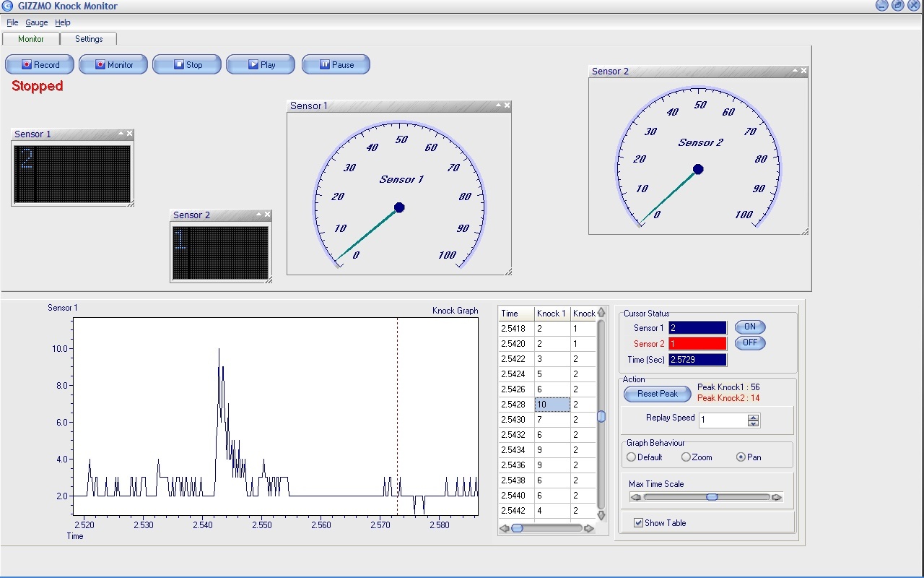Select the Zoom graph behaviour option
Viewport: 924px width, 578px height.
click(697, 457)
